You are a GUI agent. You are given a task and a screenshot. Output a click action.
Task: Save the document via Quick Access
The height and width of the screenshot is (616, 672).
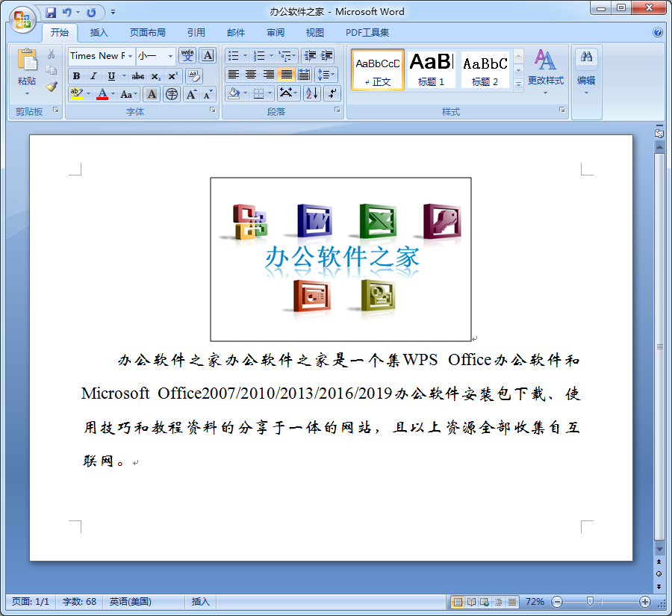(x=51, y=13)
